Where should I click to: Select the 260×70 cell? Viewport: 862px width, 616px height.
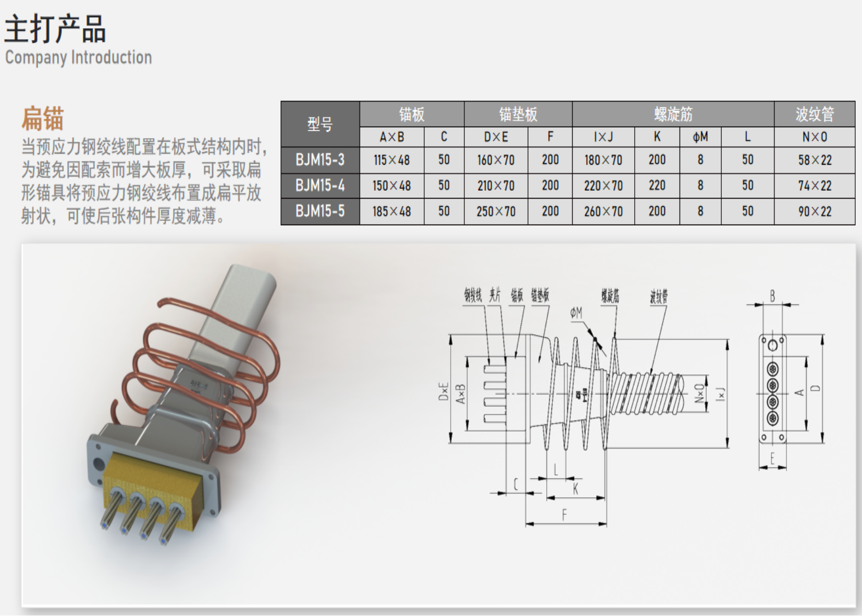click(603, 211)
